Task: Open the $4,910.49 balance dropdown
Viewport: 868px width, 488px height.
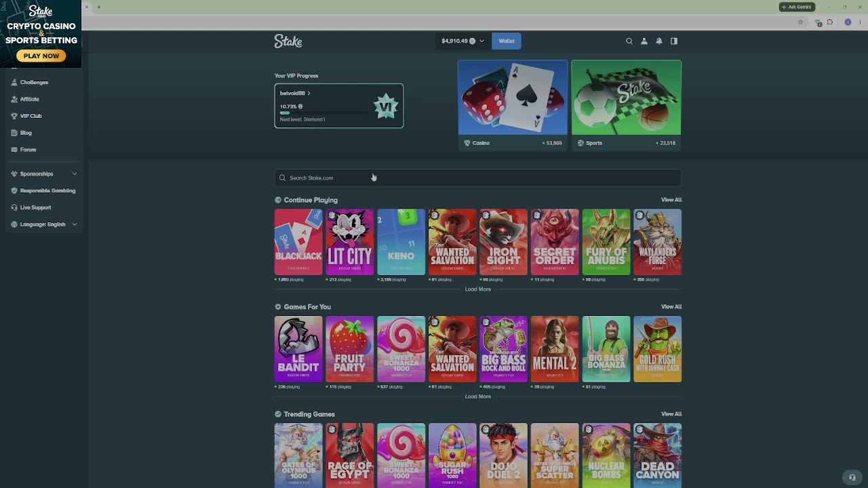Action: point(462,41)
